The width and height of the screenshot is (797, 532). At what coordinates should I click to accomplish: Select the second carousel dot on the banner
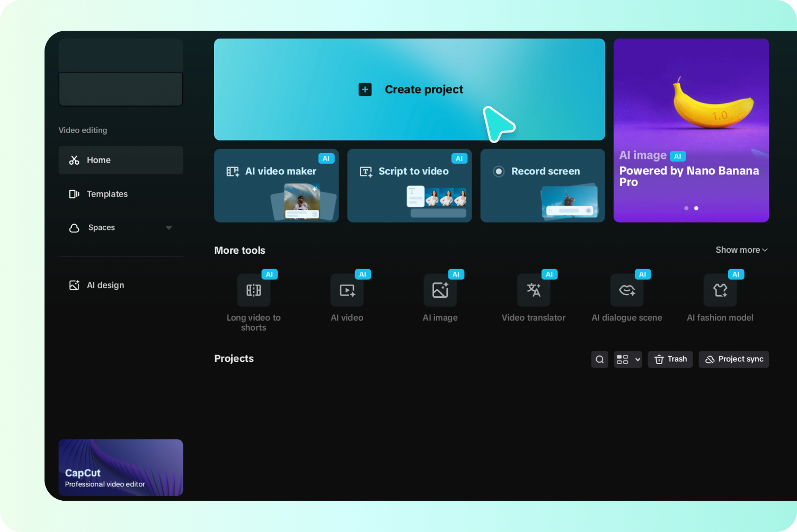pos(696,208)
